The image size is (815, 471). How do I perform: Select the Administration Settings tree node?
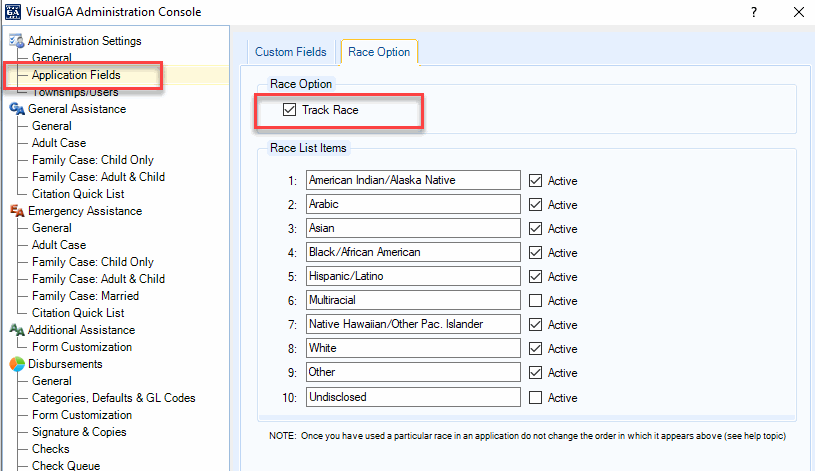tap(84, 41)
